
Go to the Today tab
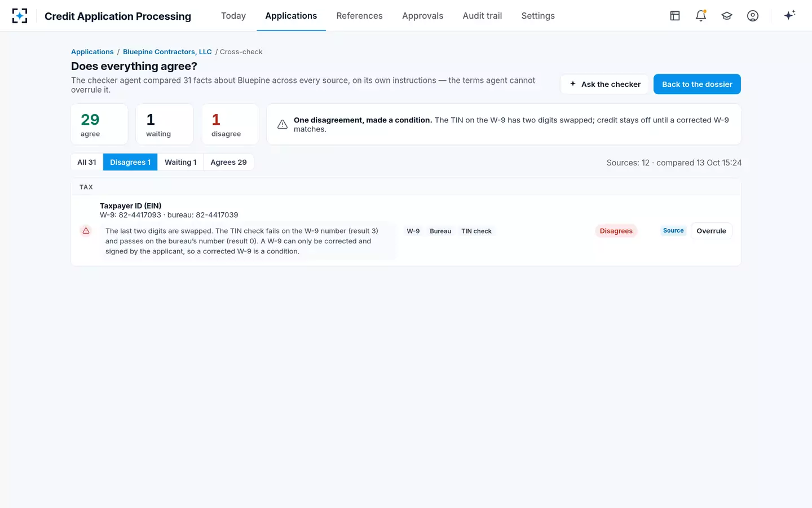point(233,16)
